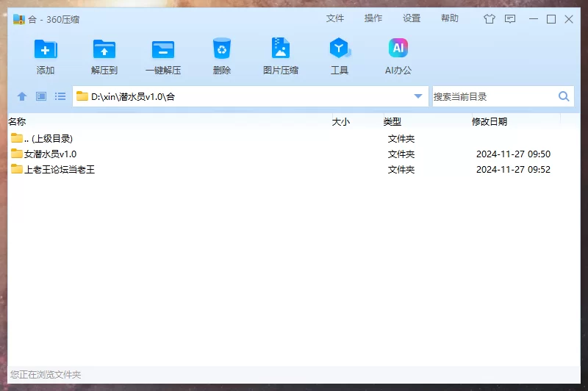The width and height of the screenshot is (588, 391).
Task: Launch the AI办公 feature
Action: tap(398, 50)
